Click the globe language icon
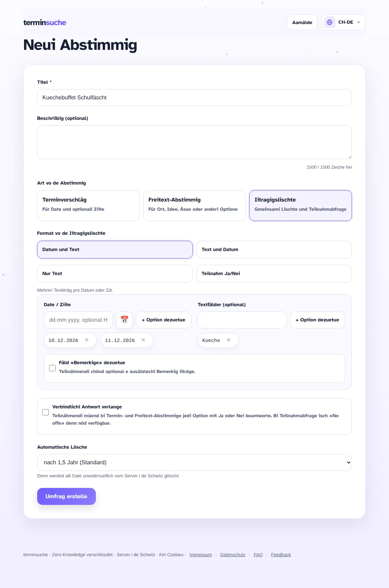The image size is (389, 588). pos(330,22)
